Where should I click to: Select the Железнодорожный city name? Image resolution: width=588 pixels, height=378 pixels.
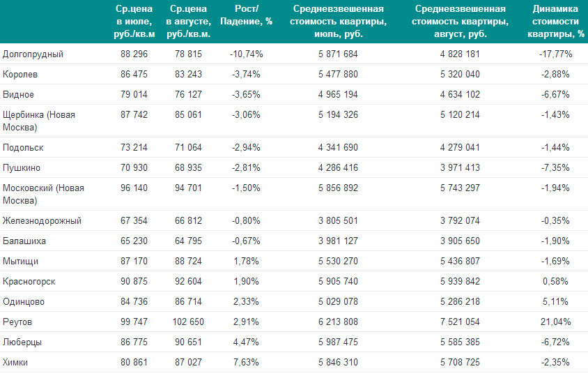[42, 220]
